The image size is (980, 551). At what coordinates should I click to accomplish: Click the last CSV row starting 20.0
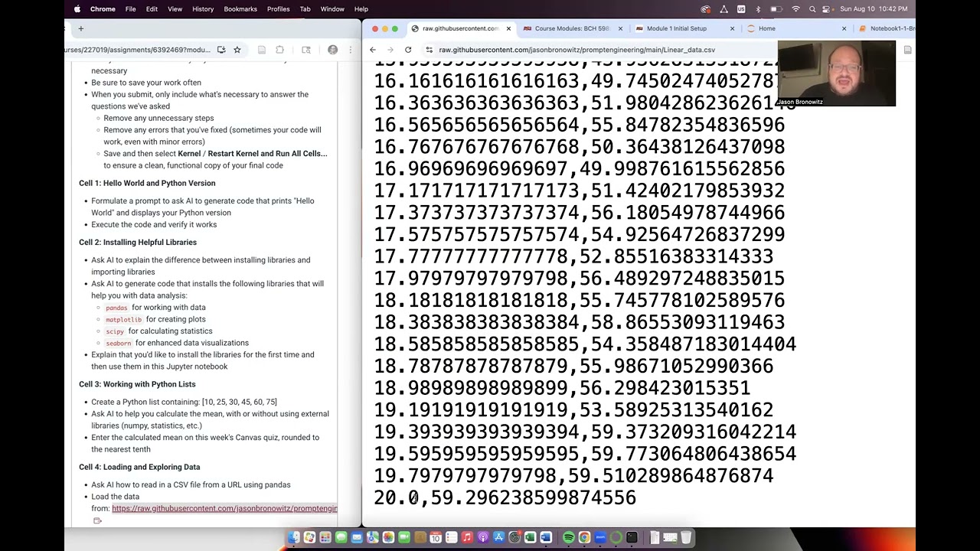(505, 497)
